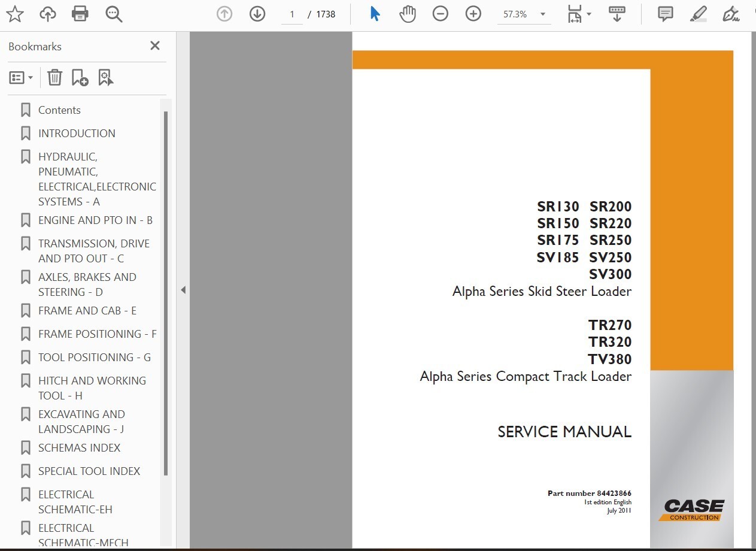Activate the hand pan tool
The height and width of the screenshot is (551, 756).
click(x=408, y=14)
